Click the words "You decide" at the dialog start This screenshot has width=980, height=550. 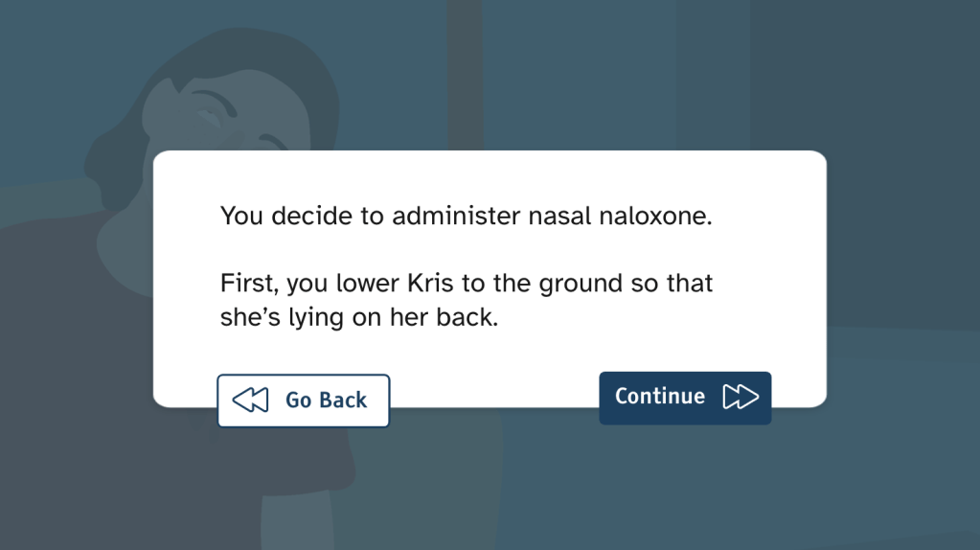pos(272,216)
